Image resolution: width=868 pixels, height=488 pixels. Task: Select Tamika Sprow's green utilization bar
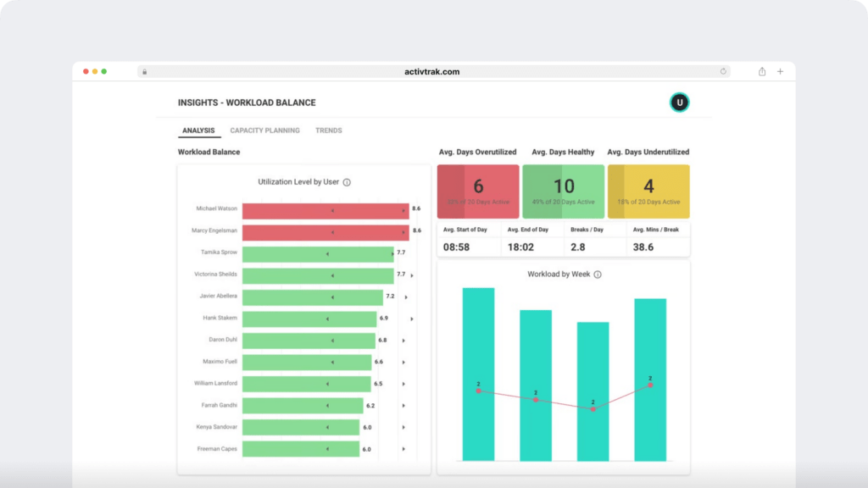318,254
